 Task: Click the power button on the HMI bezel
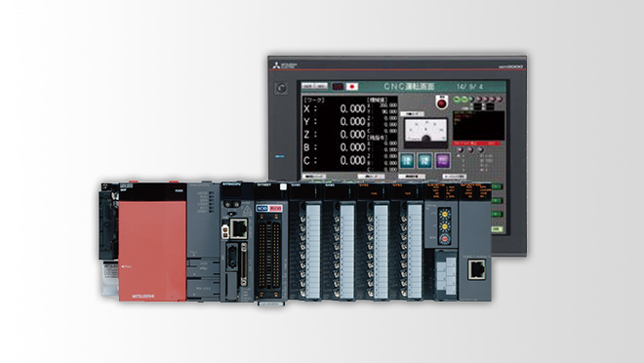point(281,88)
